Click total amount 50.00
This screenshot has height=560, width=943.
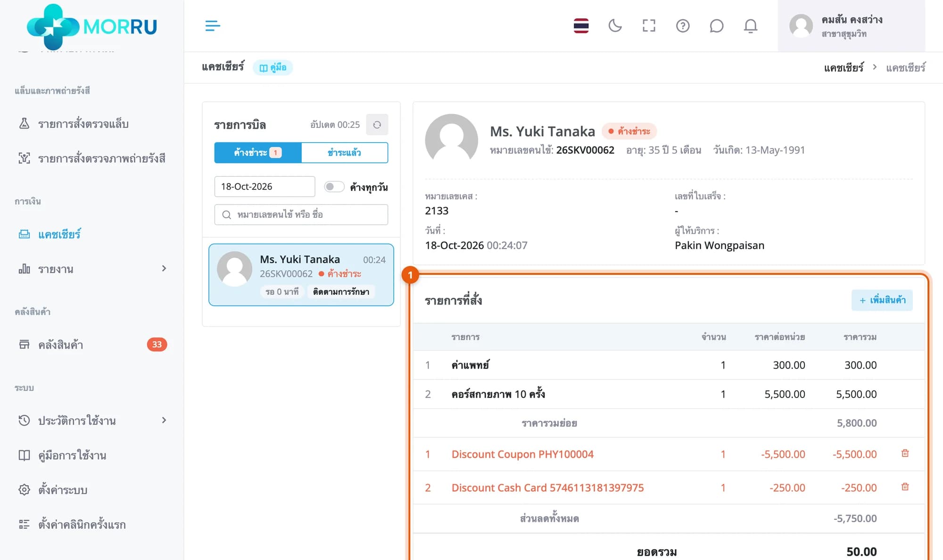click(861, 552)
